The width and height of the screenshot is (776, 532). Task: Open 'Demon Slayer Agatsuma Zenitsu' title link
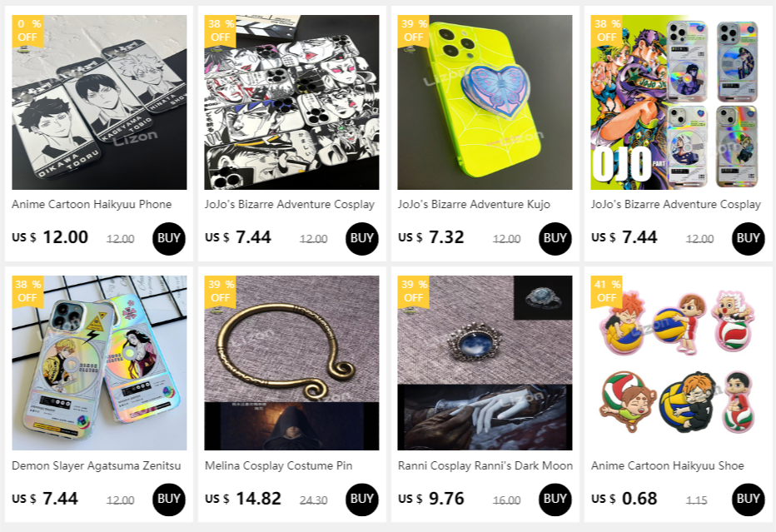pyautogui.click(x=96, y=465)
